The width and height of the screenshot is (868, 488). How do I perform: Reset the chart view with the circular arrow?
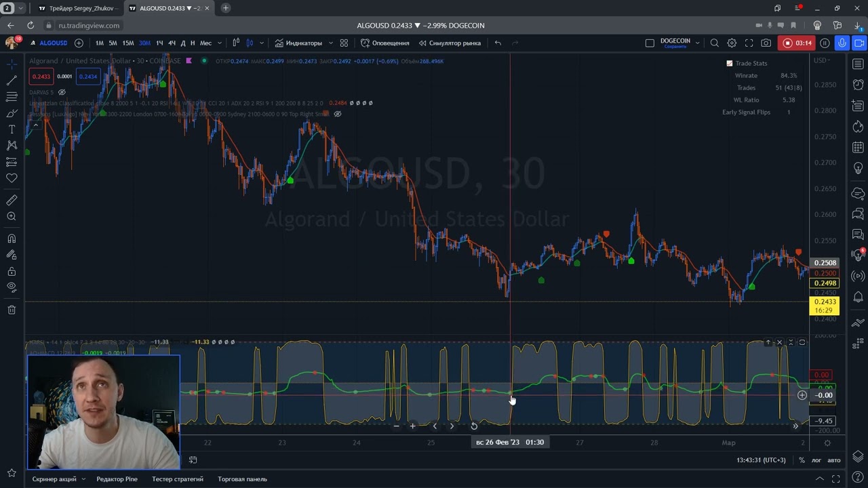(474, 426)
